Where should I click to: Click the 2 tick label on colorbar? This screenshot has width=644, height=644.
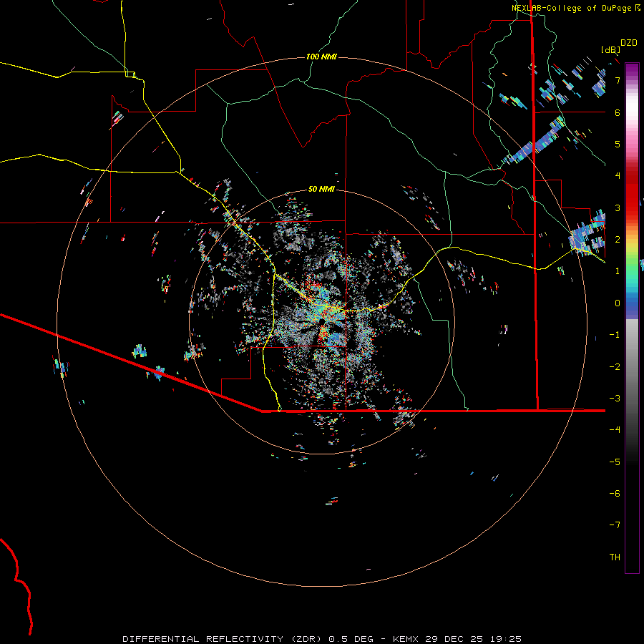point(618,239)
